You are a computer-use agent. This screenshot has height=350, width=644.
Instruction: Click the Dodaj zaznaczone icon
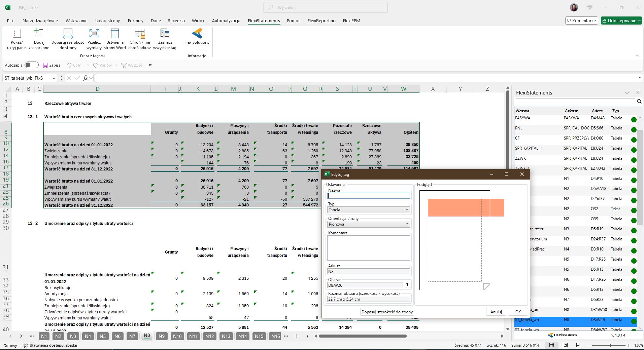39,34
